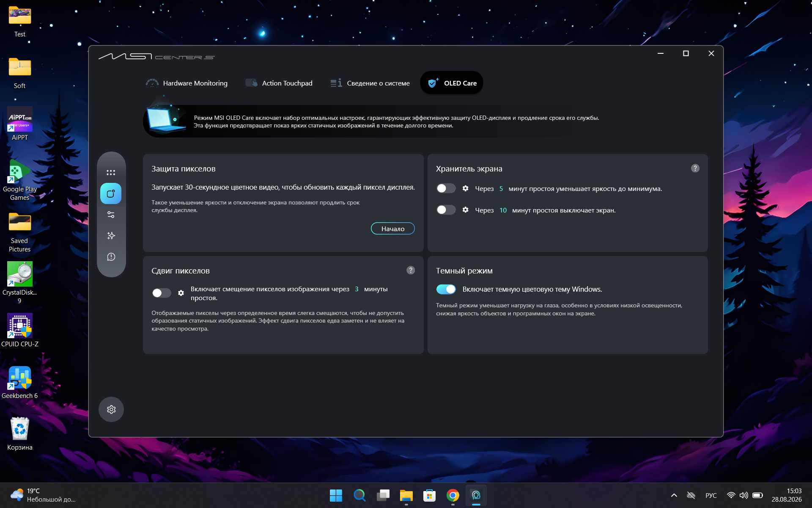The height and width of the screenshot is (508, 812).
Task: Select the CrystalDisk 9 desktop shortcut
Action: pyautogui.click(x=20, y=283)
